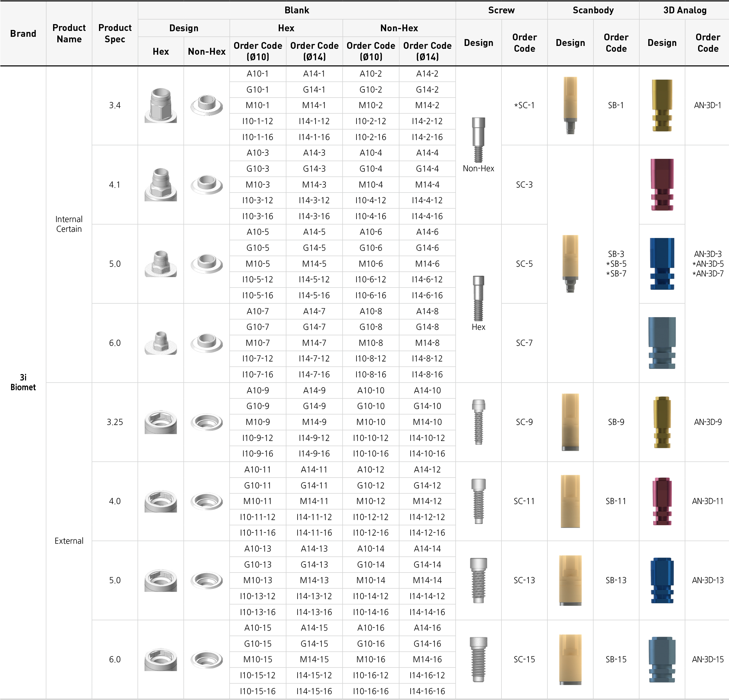Click order code SB-11

(x=616, y=501)
